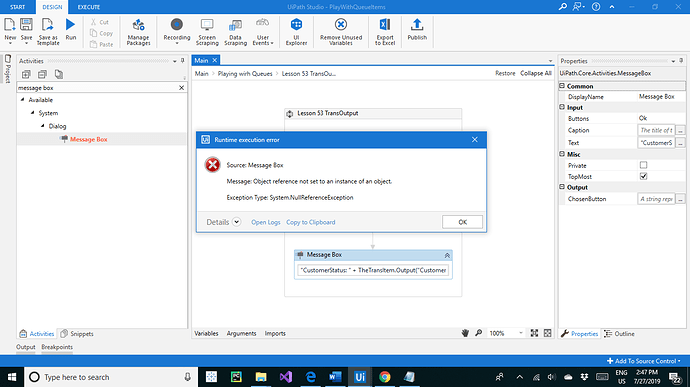Viewport: 690px width, 387px height.
Task: Open the Project side panel
Action: (x=7, y=69)
